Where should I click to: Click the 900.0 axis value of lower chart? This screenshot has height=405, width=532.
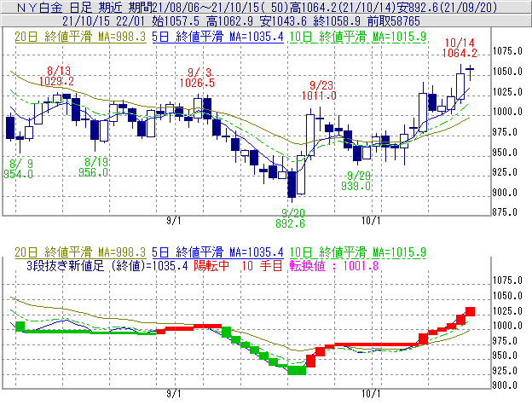[505, 385]
